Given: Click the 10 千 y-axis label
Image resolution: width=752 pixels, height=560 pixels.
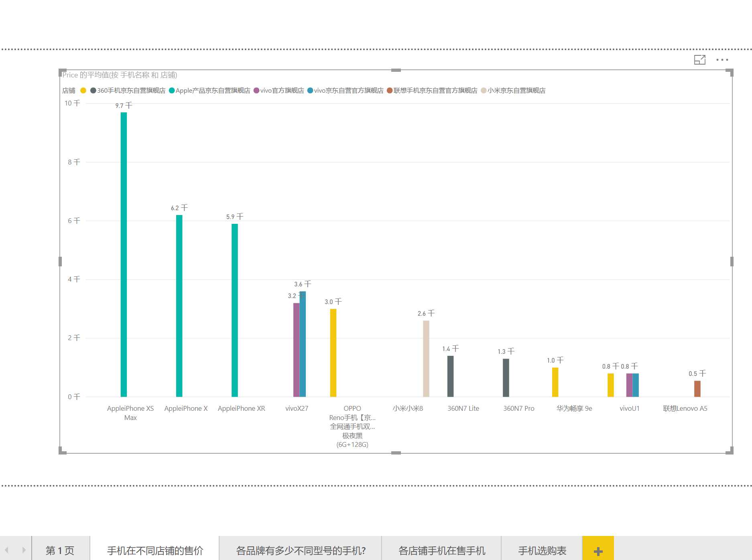Looking at the screenshot, I should point(72,103).
